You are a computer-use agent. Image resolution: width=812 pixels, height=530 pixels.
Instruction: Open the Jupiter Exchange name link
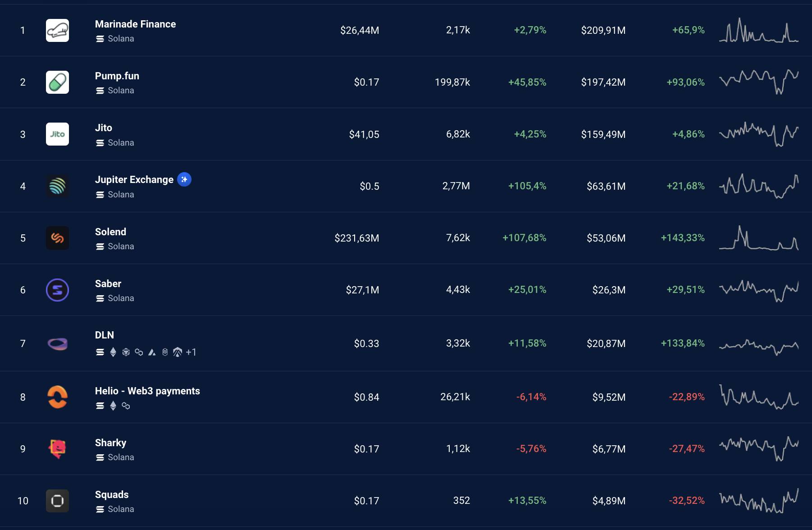pos(134,179)
